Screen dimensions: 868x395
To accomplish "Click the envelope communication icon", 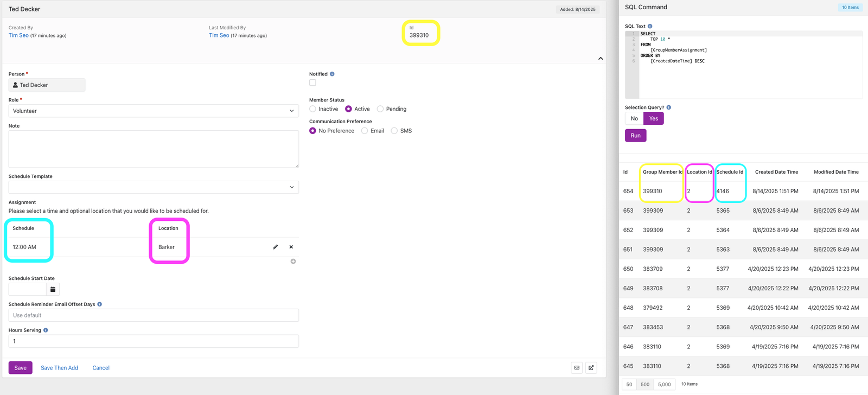I will [x=577, y=368].
